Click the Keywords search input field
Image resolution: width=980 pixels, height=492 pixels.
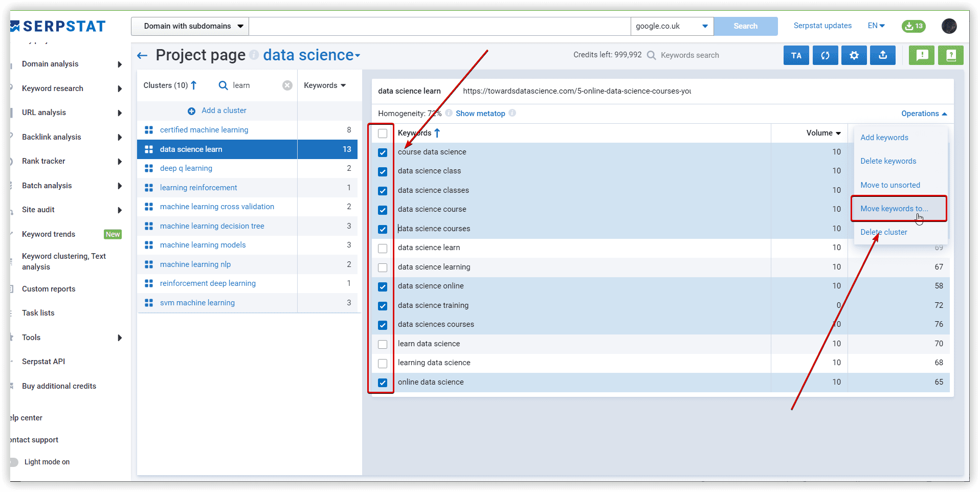coord(689,55)
